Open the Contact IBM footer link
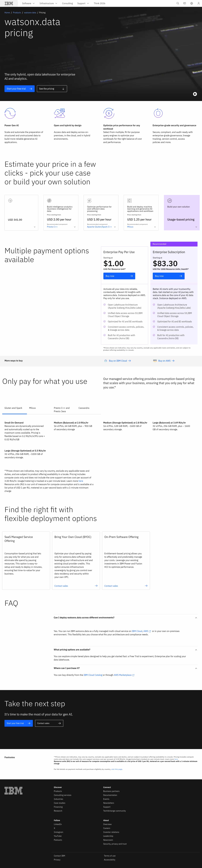The height and width of the screenshot is (868, 202). click(x=59, y=856)
